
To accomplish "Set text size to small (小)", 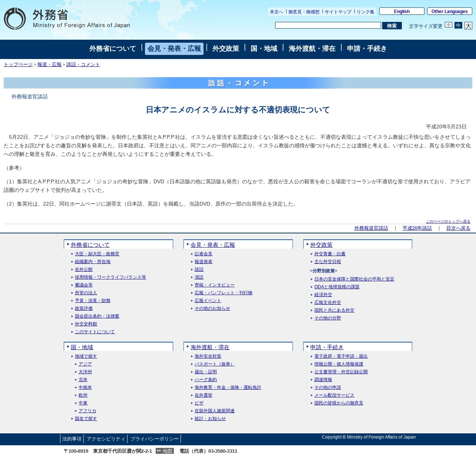I will pos(449,25).
